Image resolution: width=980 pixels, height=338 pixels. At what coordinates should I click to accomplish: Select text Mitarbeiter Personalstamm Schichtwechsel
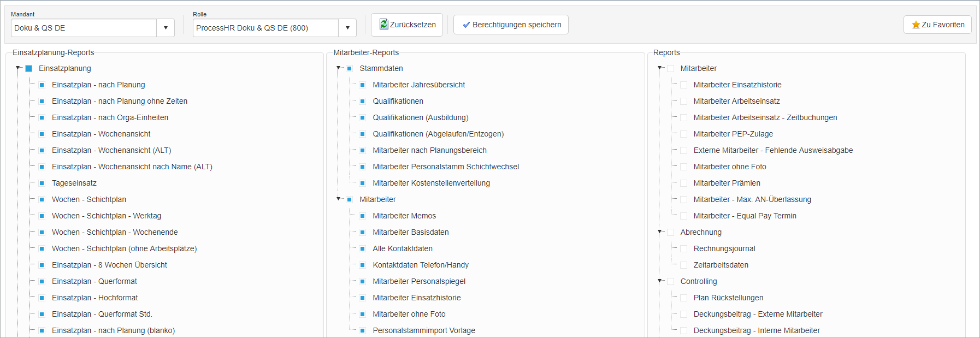[x=446, y=167]
